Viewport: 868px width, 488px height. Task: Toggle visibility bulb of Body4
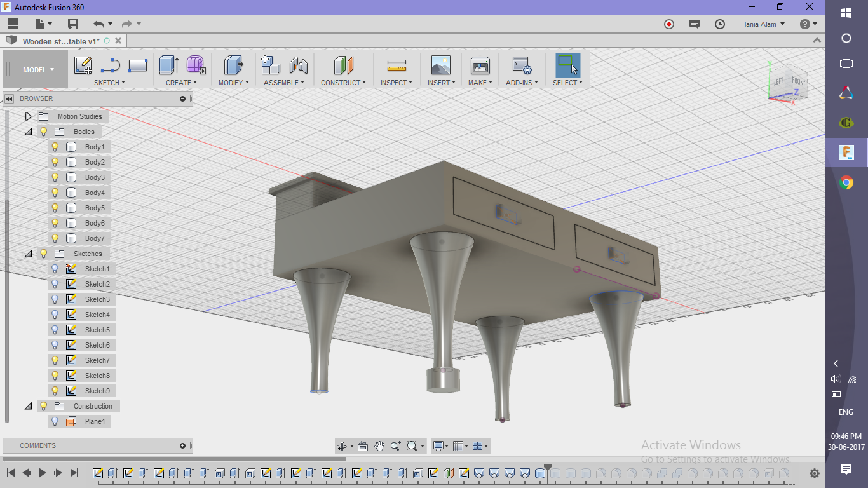pyautogui.click(x=55, y=193)
